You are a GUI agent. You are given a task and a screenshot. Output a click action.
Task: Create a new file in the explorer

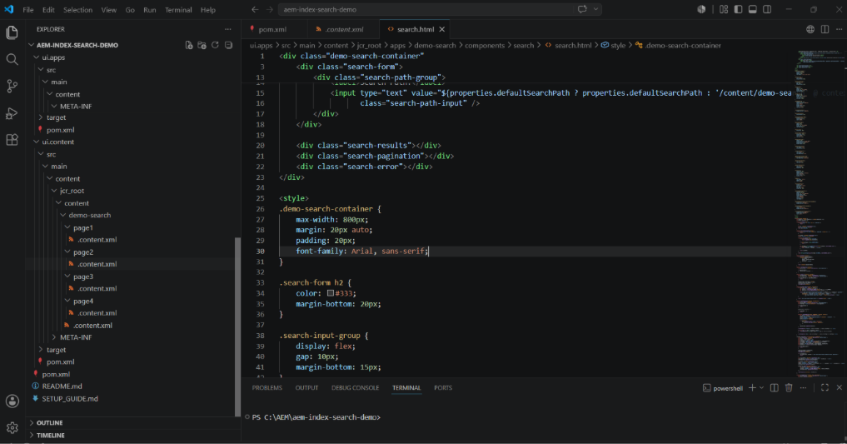click(x=189, y=45)
